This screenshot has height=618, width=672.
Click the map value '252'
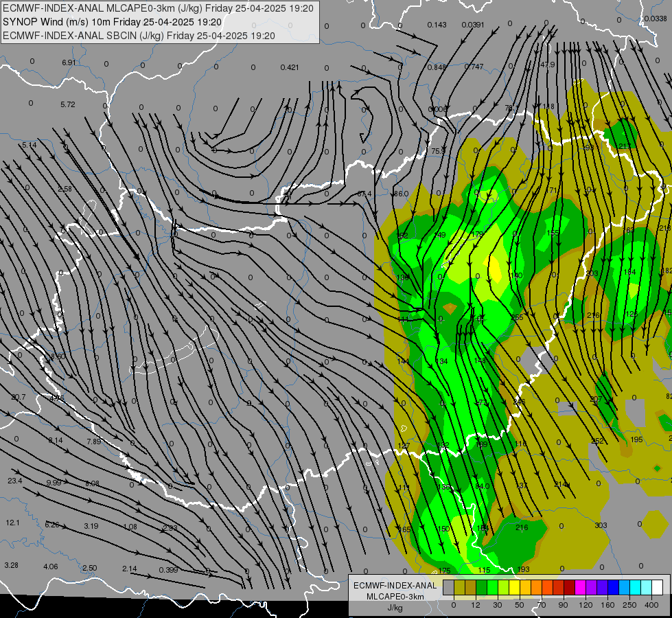point(597,440)
